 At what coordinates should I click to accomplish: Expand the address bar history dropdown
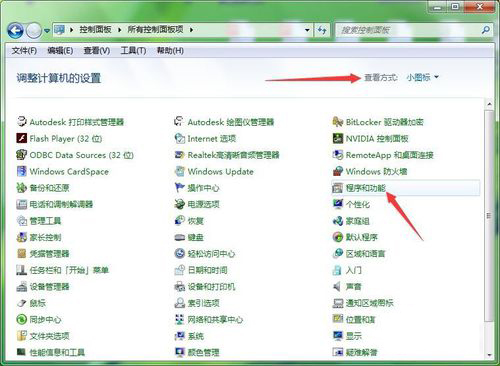point(307,30)
